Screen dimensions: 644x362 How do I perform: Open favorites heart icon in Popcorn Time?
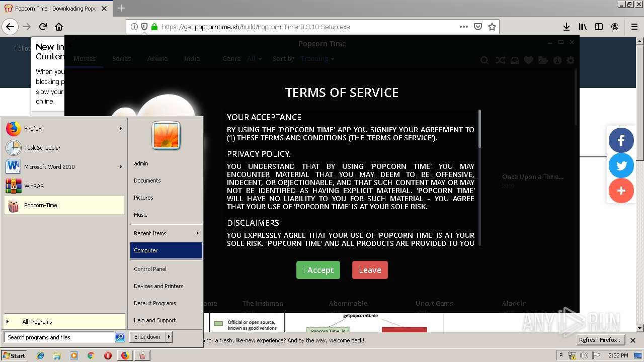[528, 60]
